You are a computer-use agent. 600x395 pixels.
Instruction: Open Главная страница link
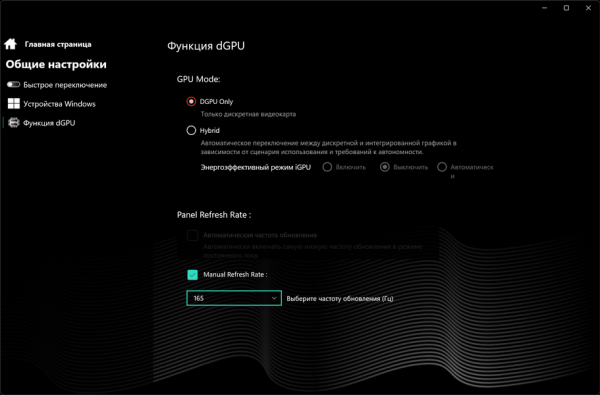[58, 44]
